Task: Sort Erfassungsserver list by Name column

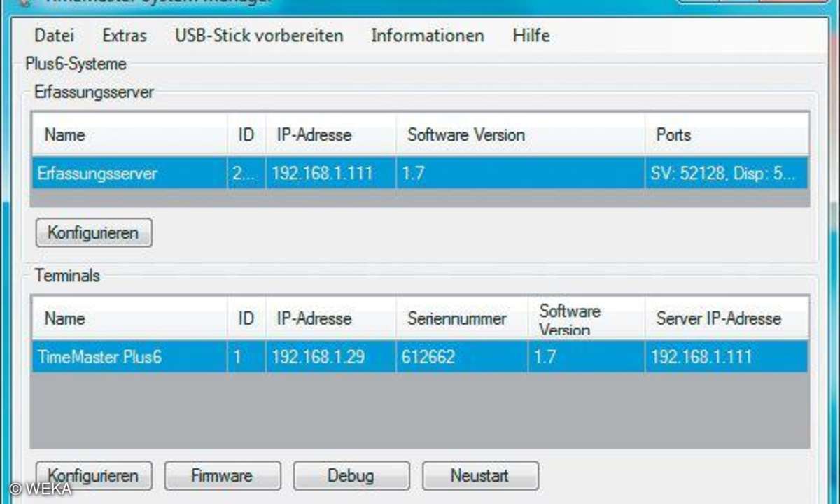Action: (129, 135)
